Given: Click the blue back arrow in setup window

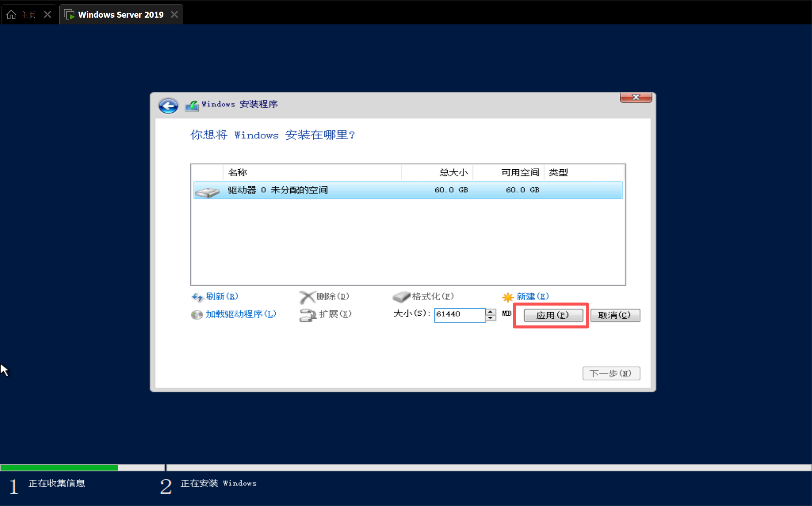Looking at the screenshot, I should [x=168, y=106].
